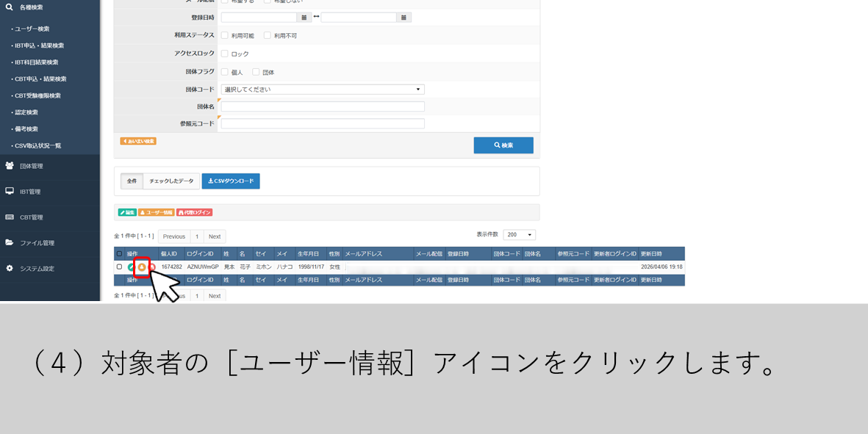Open the 表示件数 dropdown showing 200

(519, 235)
